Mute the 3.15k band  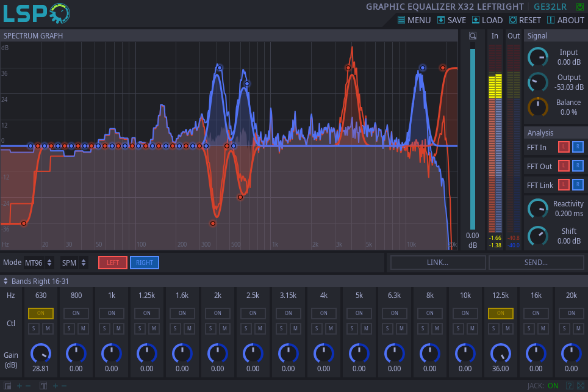point(295,328)
